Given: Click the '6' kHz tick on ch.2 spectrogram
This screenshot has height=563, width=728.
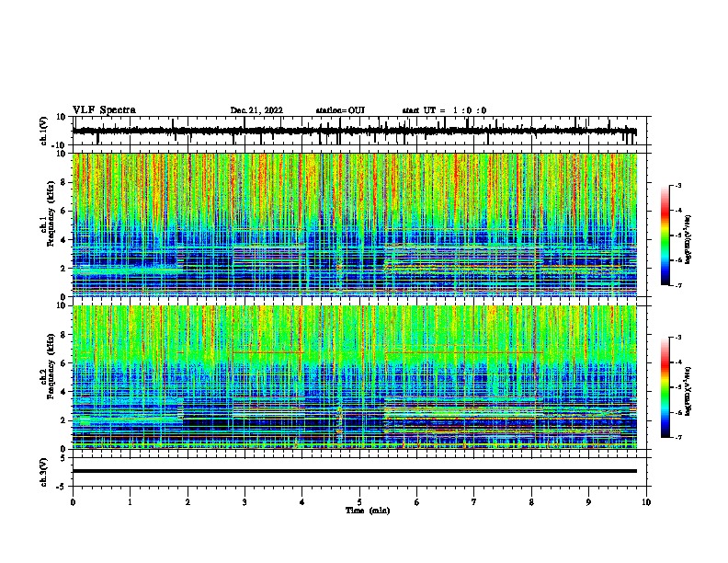Looking at the screenshot, I should click(x=63, y=363).
